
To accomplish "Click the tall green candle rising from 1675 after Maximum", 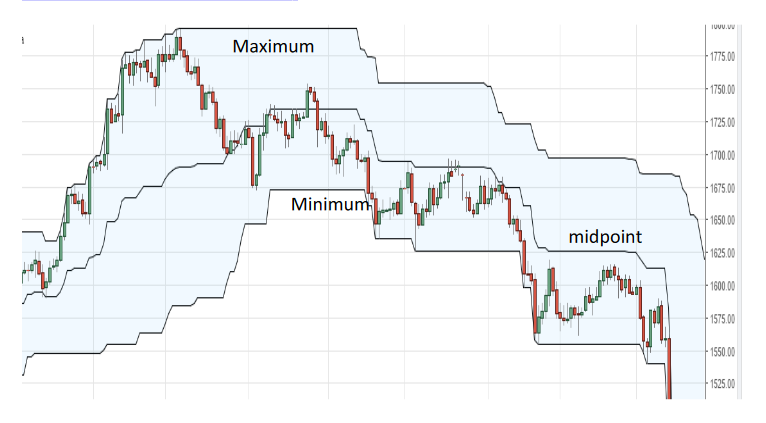I will tap(259, 155).
